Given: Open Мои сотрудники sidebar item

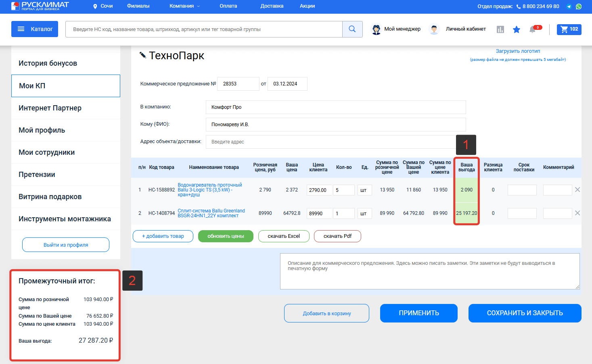Looking at the screenshot, I should [66, 152].
